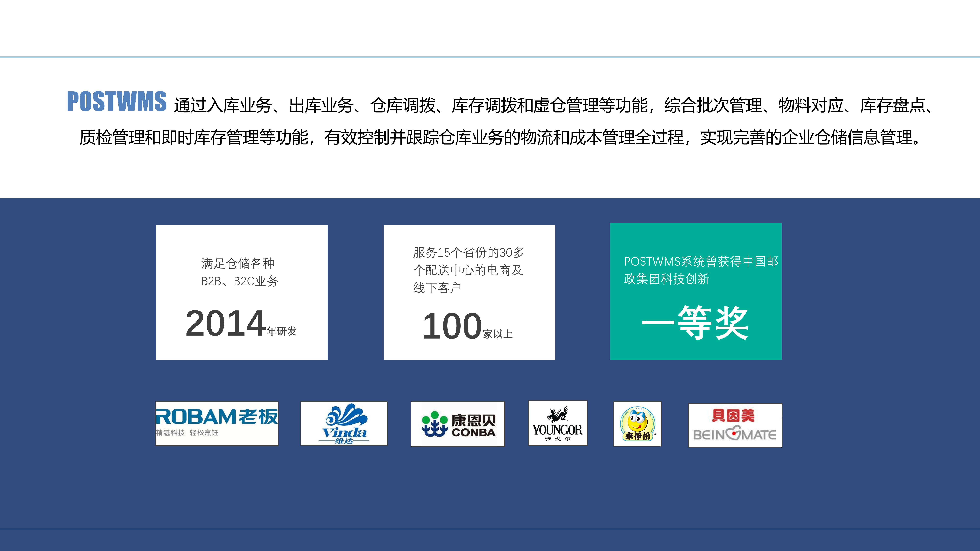The width and height of the screenshot is (980, 551).
Task: Click the blue POSTWMS heading
Action: point(117,102)
